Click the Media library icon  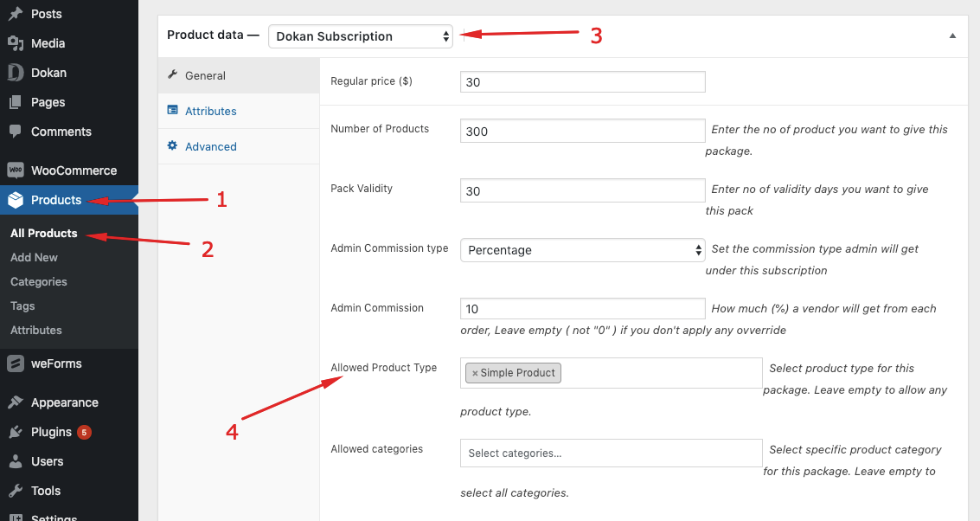[x=16, y=43]
